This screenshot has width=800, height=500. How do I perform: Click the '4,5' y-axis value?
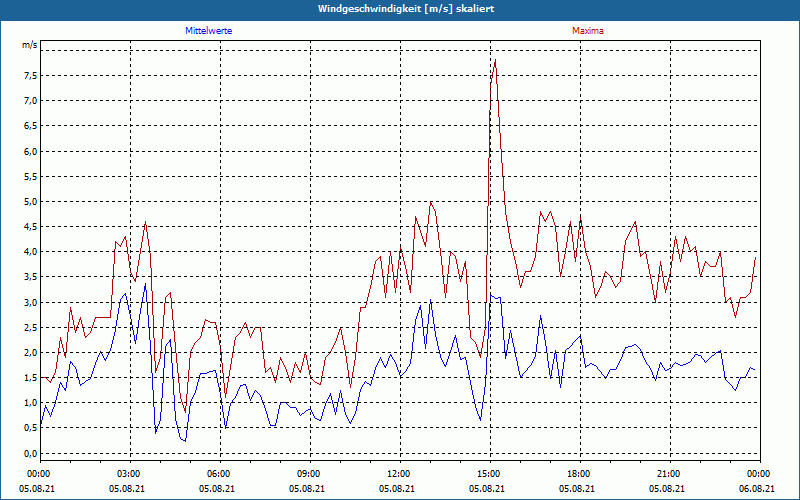coord(31,227)
